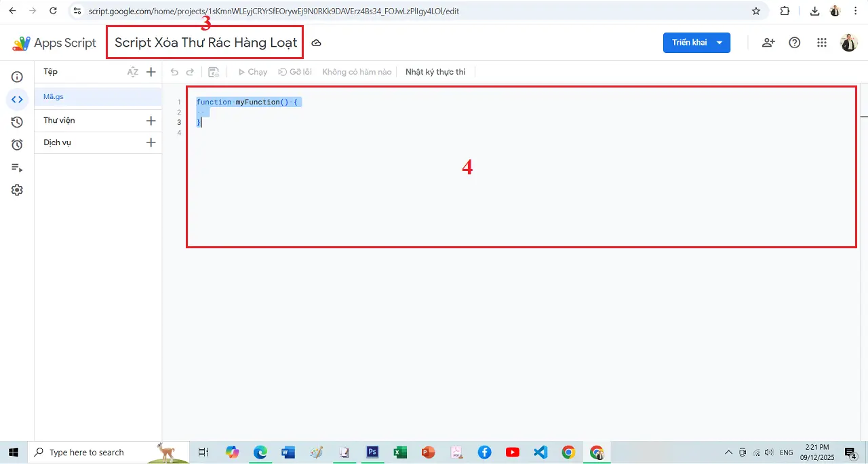Add a library with the Thư viện plus
Viewport: 868px width, 464px height.
pyautogui.click(x=151, y=120)
